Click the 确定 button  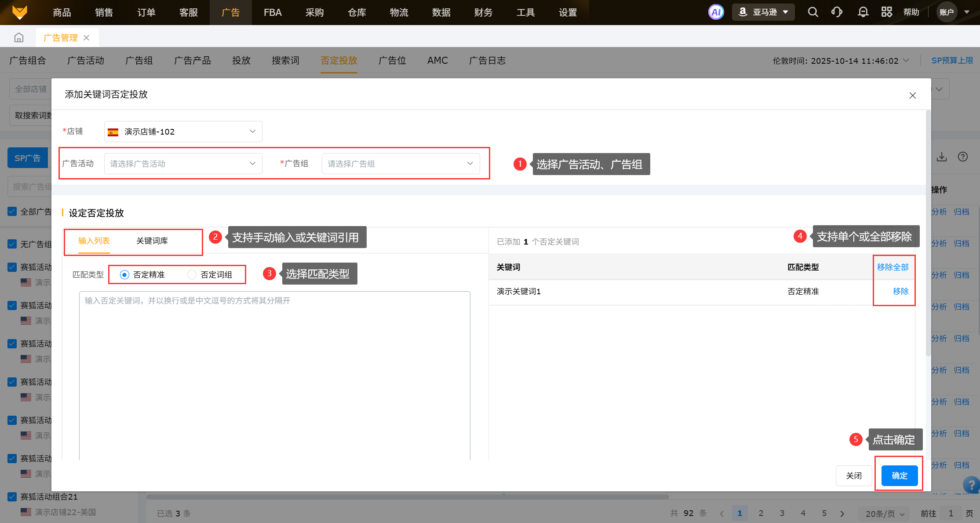coord(899,475)
